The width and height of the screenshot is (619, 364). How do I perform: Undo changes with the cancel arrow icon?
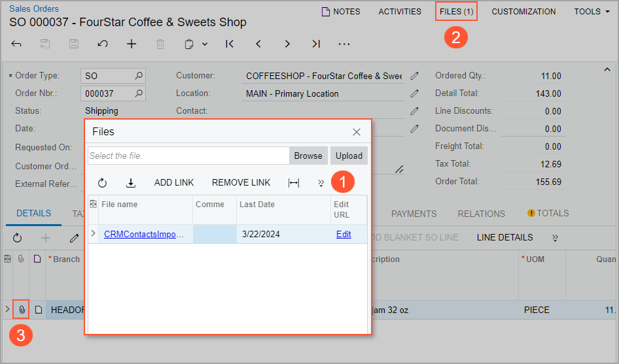pos(103,44)
